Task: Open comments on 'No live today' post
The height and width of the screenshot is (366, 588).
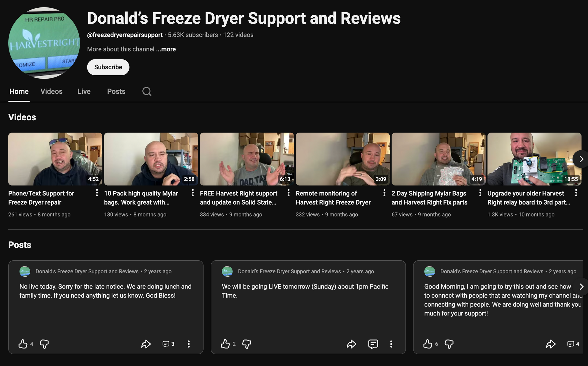Action: 166,344
